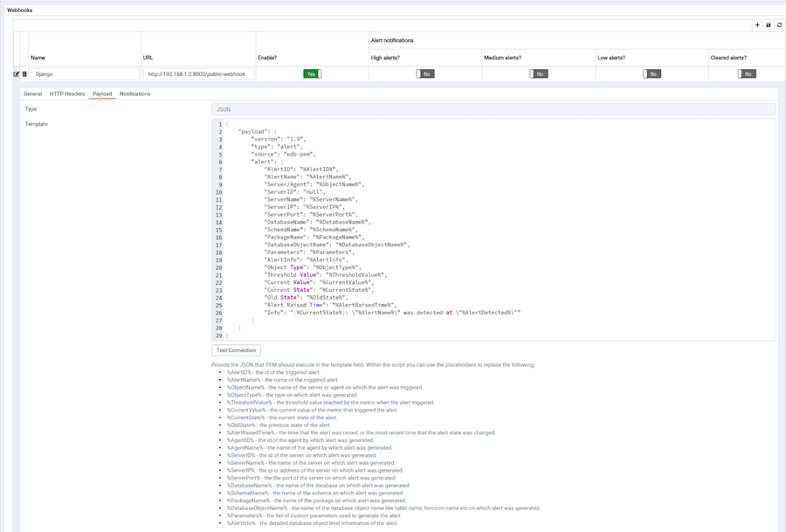786x532 pixels.
Task: Refresh the webhooks list
Action: coord(779,25)
